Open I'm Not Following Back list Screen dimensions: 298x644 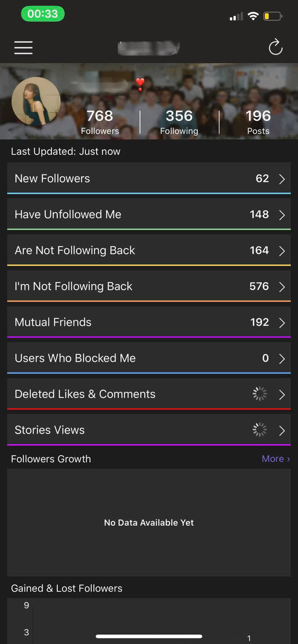coord(149,286)
